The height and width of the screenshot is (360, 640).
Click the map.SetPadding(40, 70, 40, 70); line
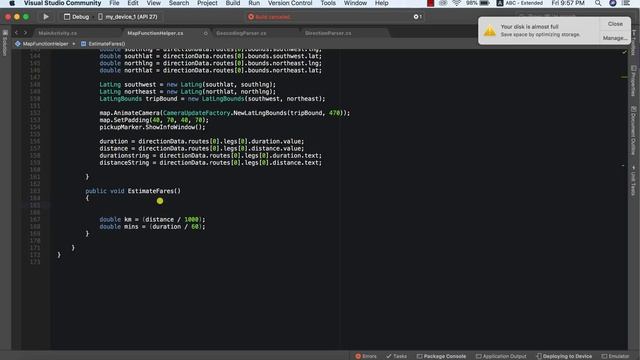(154, 120)
